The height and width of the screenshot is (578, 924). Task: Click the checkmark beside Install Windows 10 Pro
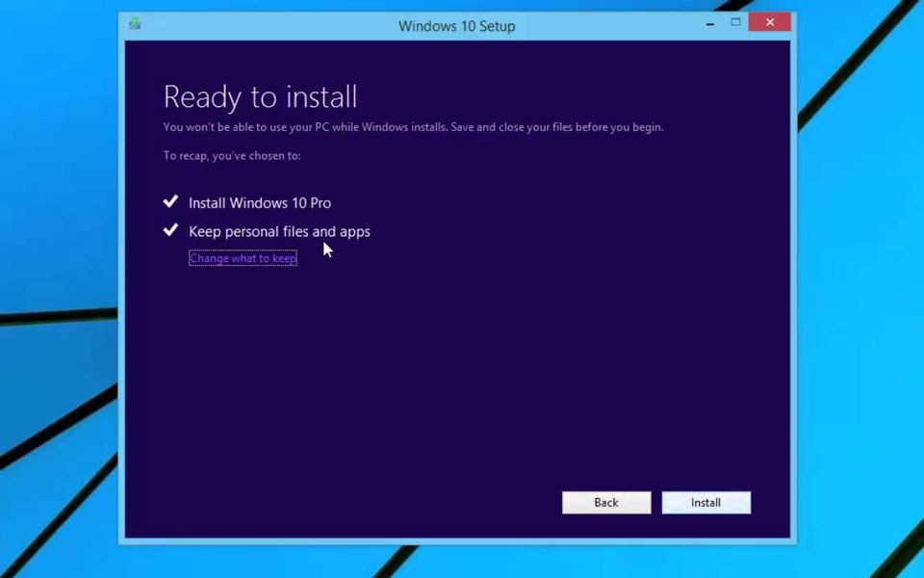(x=171, y=201)
